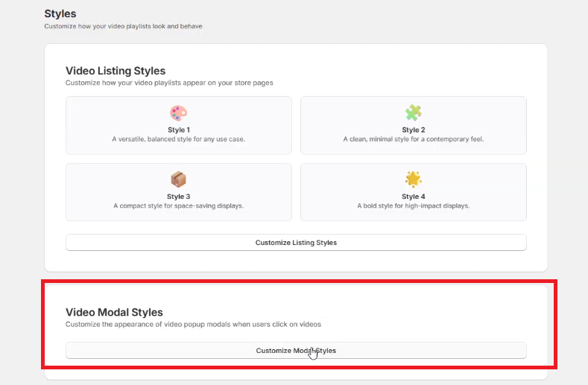Viewport: 588px width, 385px height.
Task: Click the Styles page heading
Action: point(60,13)
